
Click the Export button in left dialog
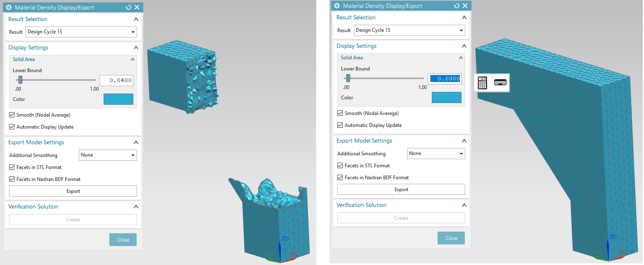click(73, 191)
